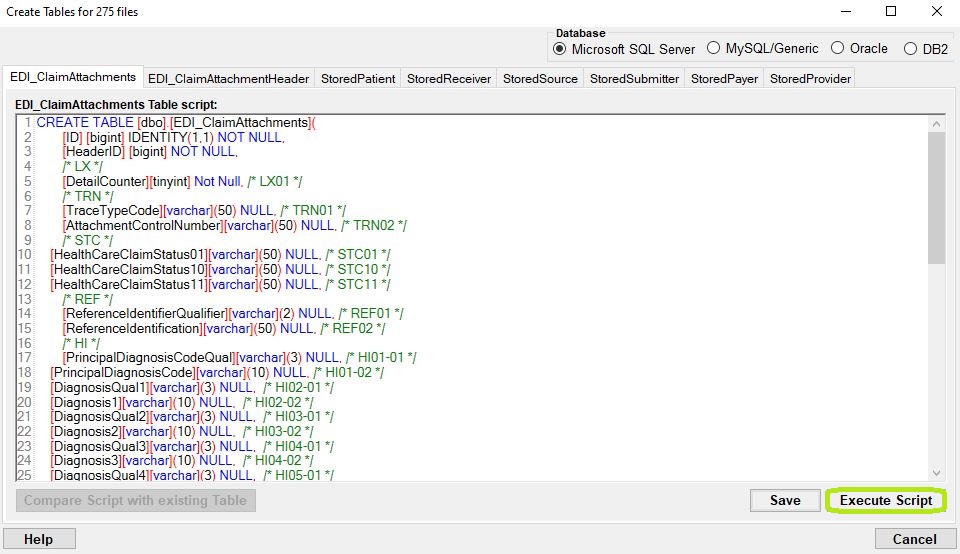Click the /* TRN */ comment line

(88, 196)
